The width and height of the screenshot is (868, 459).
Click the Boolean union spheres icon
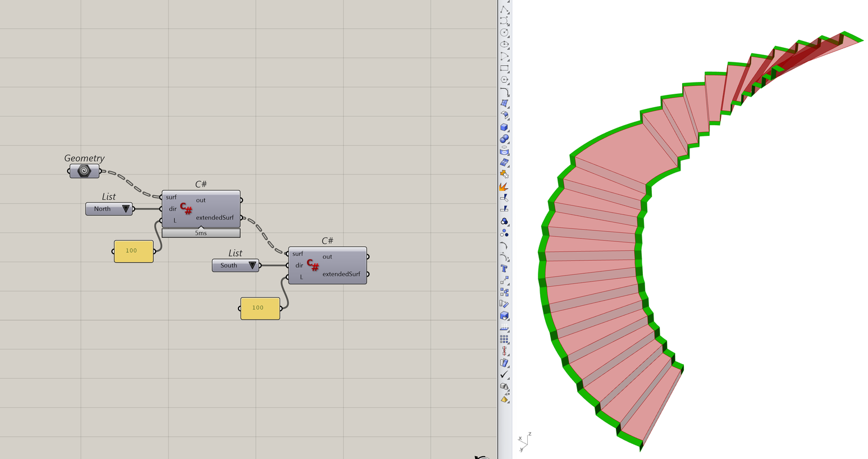(504, 139)
